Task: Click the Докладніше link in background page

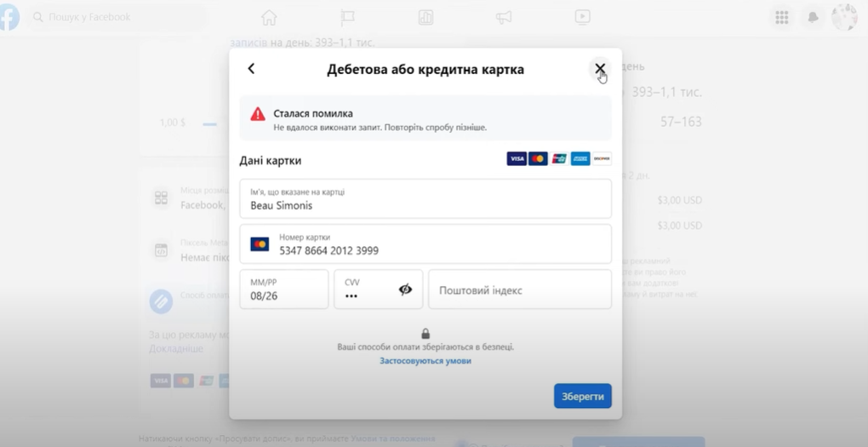Action: click(x=176, y=348)
